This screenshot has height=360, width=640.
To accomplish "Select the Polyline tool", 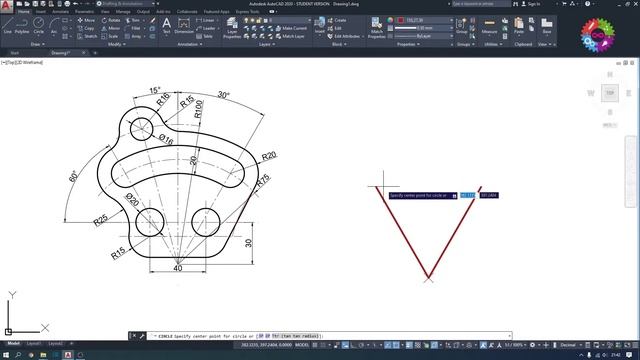I will [x=22, y=25].
